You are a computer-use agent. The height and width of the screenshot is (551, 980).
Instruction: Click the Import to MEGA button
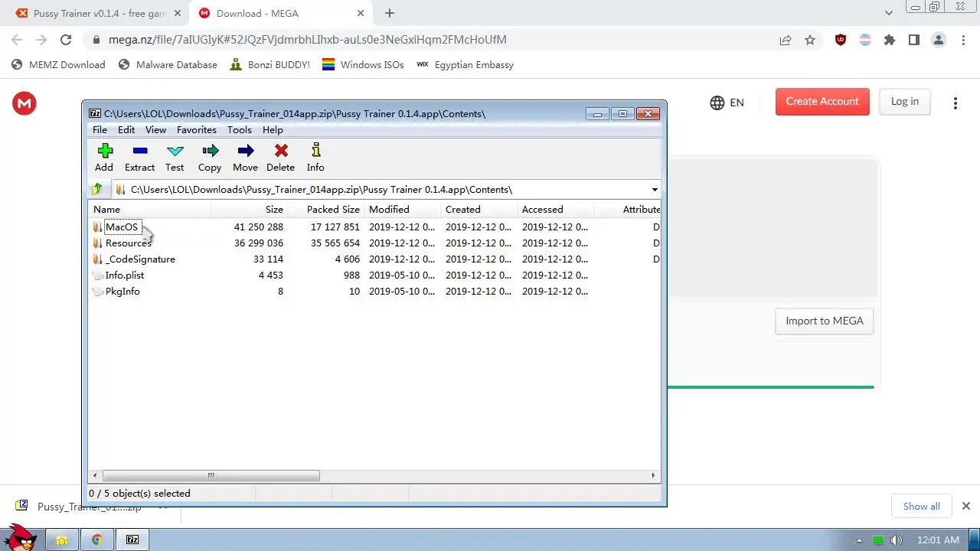point(824,321)
